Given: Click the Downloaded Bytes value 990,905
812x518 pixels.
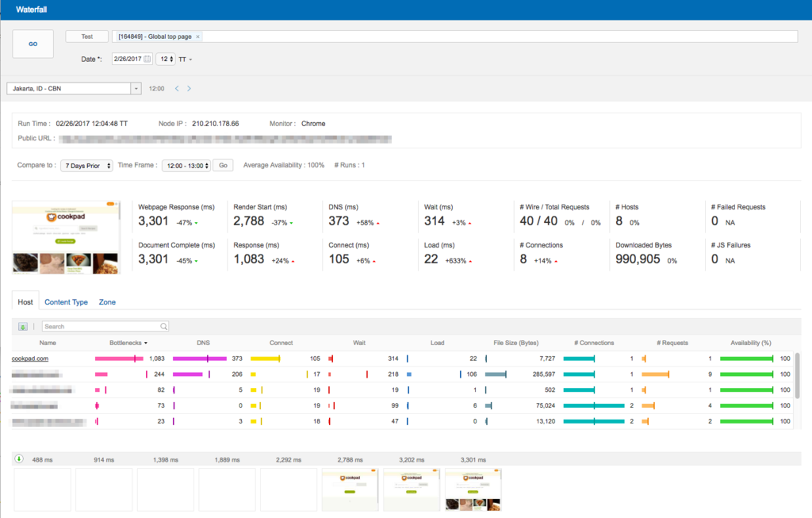Looking at the screenshot, I should tap(638, 259).
